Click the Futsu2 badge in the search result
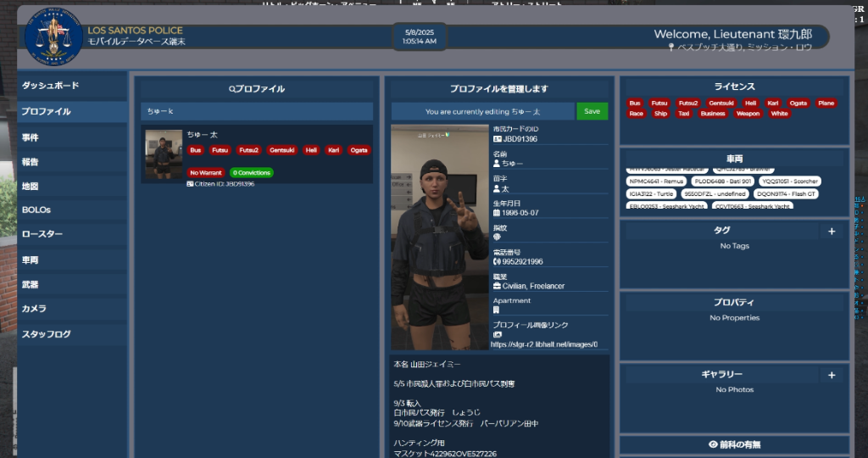 coord(248,150)
